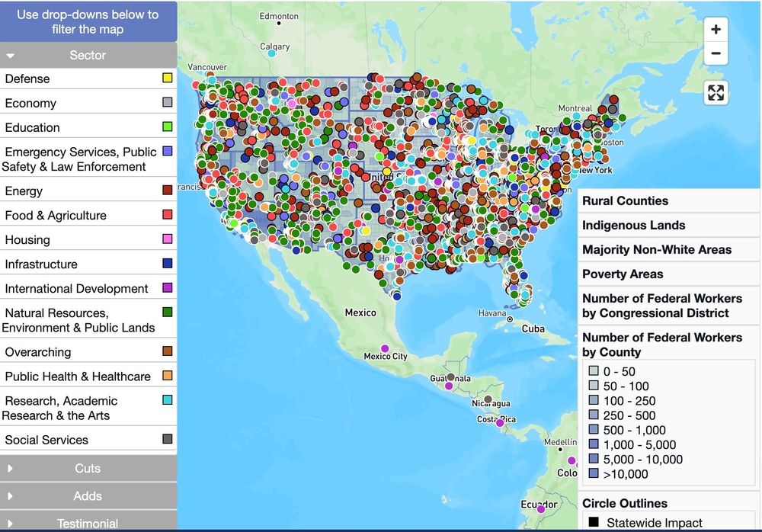Collapse the Sector dropdown header
Viewport: 762px width, 532px height.
click(88, 55)
